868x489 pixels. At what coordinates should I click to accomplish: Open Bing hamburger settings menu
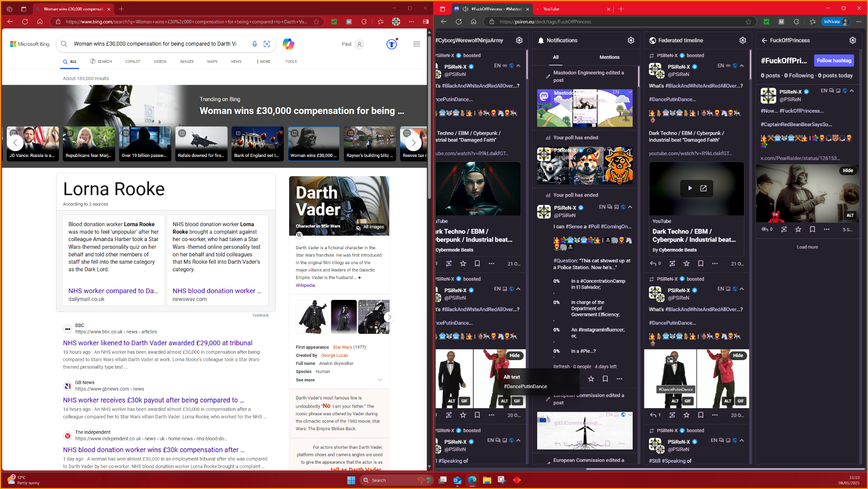416,44
